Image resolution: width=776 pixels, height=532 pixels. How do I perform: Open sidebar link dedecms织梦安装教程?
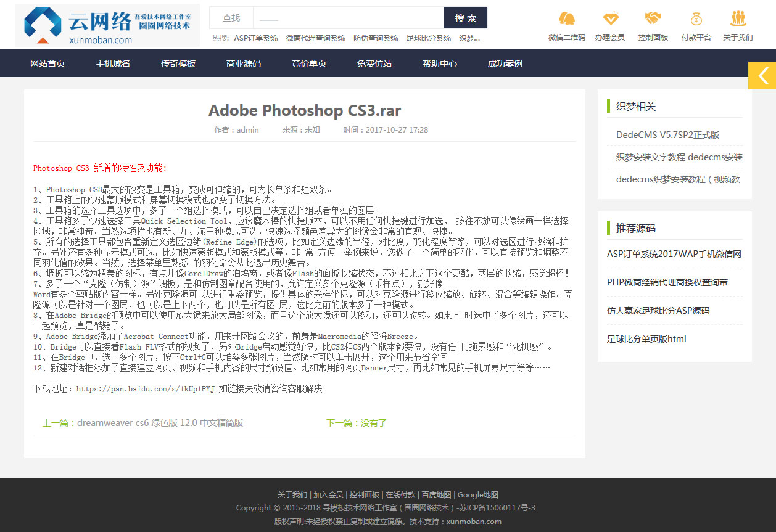(x=679, y=179)
